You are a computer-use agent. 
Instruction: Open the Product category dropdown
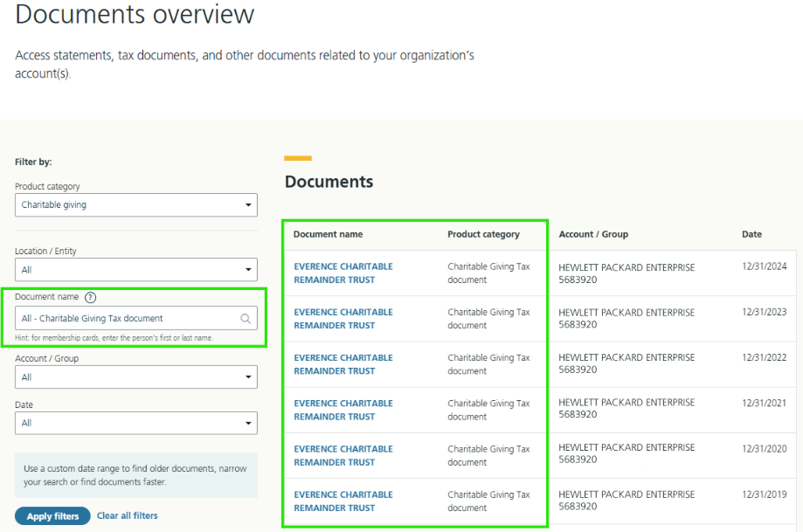pyautogui.click(x=136, y=204)
